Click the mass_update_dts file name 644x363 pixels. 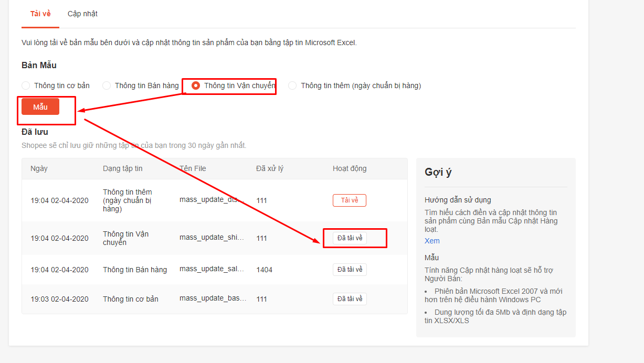pyautogui.click(x=212, y=200)
